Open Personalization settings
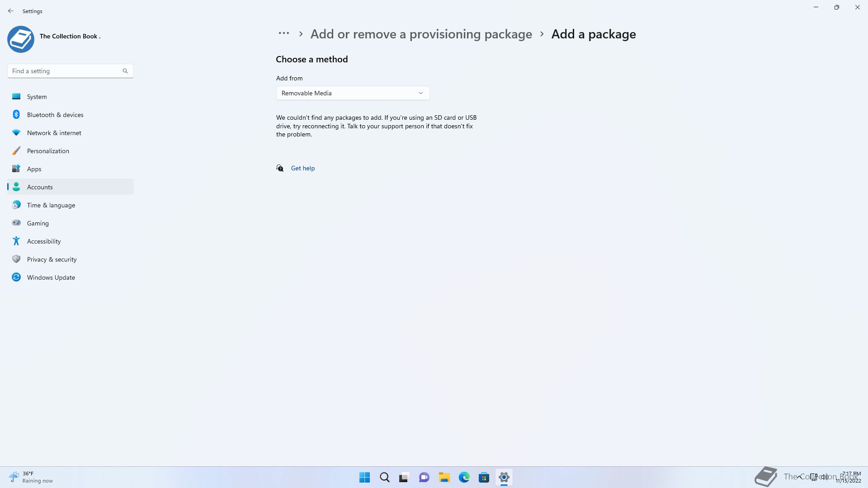This screenshot has width=868, height=488. 71,151
